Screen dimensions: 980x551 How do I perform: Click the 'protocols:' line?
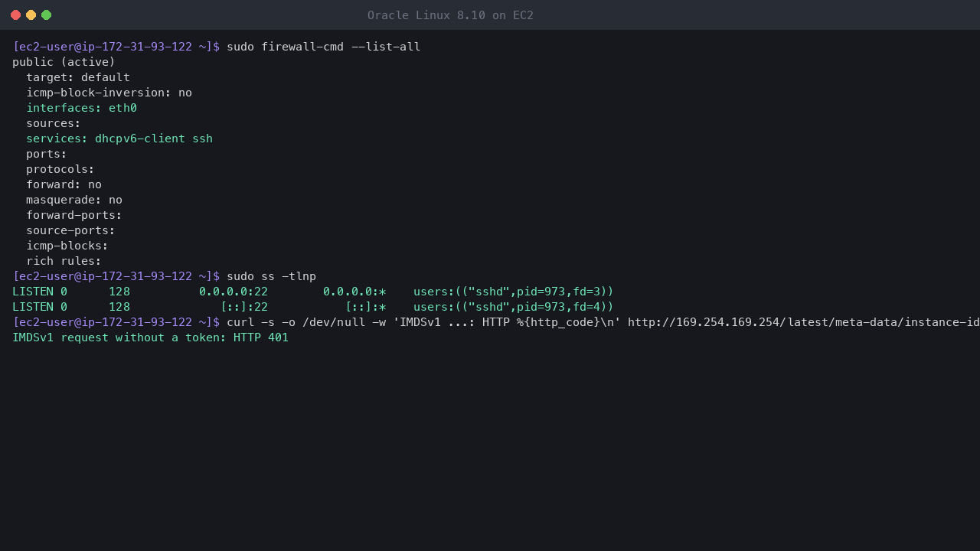(60, 169)
